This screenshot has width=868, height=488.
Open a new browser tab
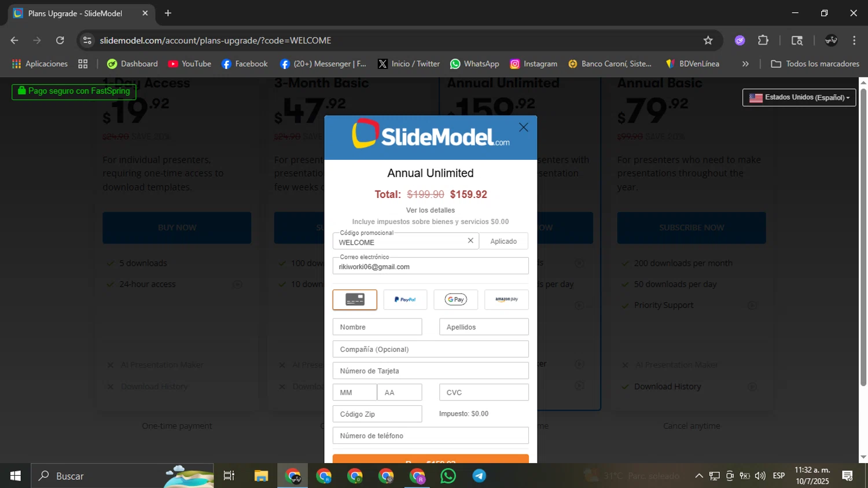[168, 13]
